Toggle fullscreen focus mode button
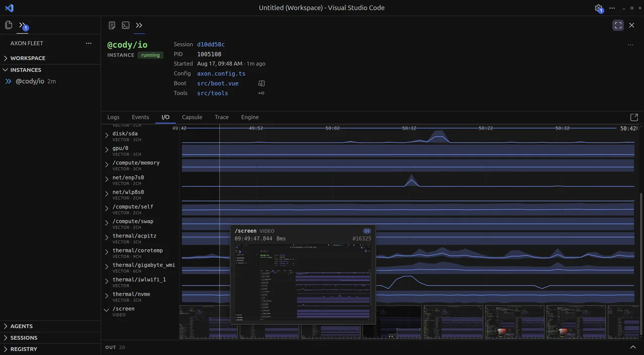The image size is (644, 355). [x=618, y=25]
